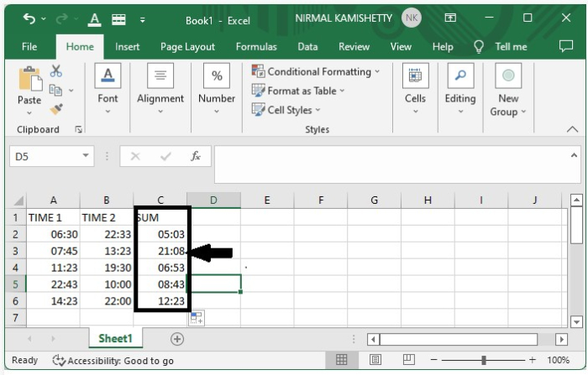Select column E header
The height and width of the screenshot is (375, 588).
pyautogui.click(x=267, y=201)
